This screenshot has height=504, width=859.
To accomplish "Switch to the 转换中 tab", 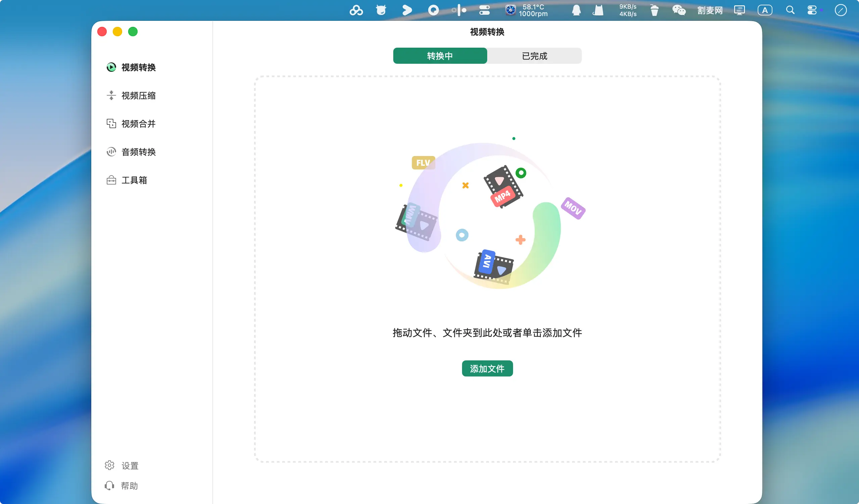I will pyautogui.click(x=440, y=56).
